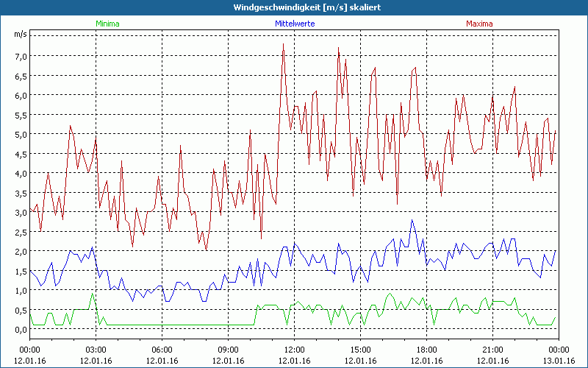Select the green 'Minima' legend label
The image size is (588, 368).
[x=107, y=24]
